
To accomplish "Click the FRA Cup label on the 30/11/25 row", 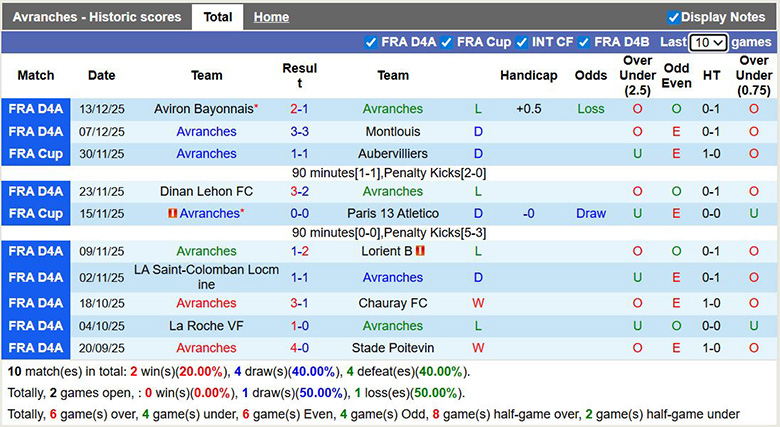I will (36, 154).
